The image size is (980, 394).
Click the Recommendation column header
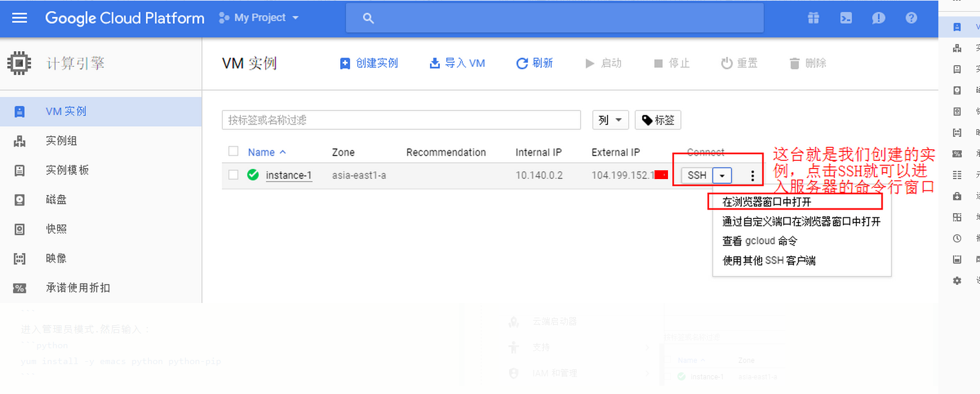(446, 152)
